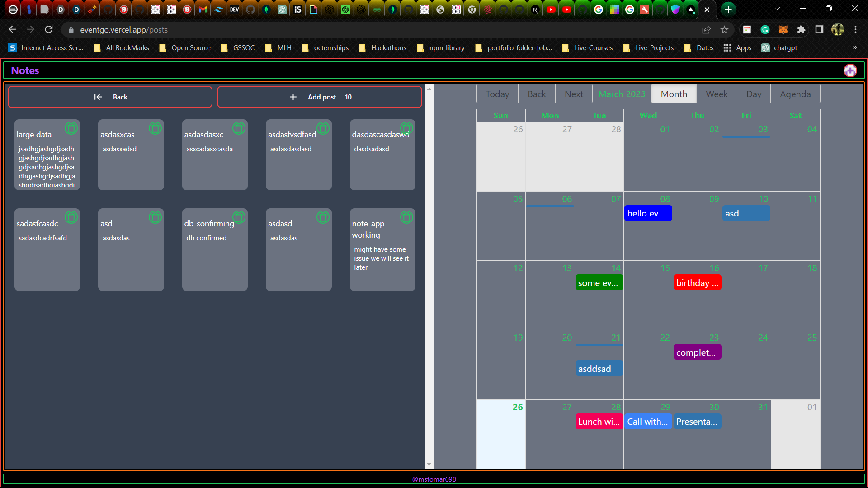868x488 pixels.
Task: Open browser extensions puzzle icon
Action: (x=801, y=30)
